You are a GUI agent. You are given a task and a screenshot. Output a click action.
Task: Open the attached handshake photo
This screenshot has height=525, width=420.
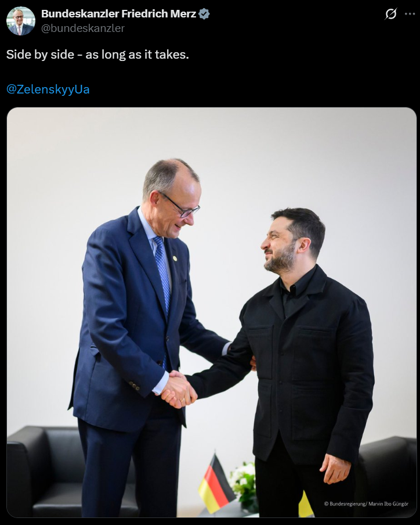[211, 312]
